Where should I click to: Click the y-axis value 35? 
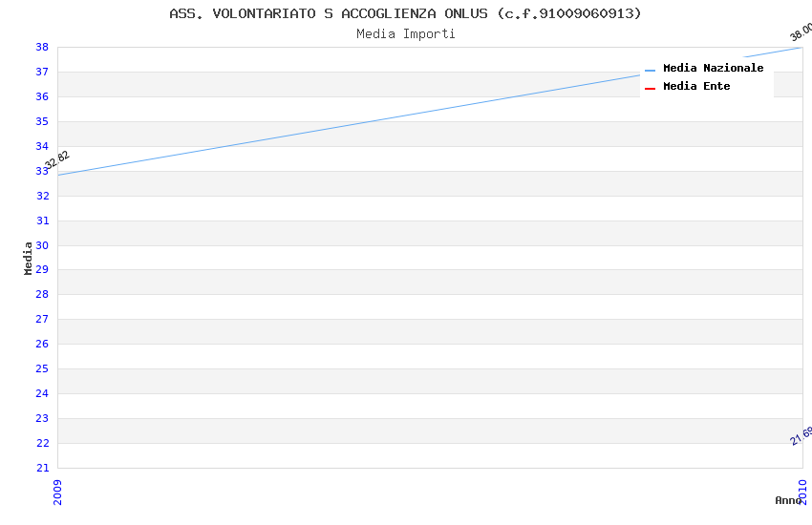point(42,121)
